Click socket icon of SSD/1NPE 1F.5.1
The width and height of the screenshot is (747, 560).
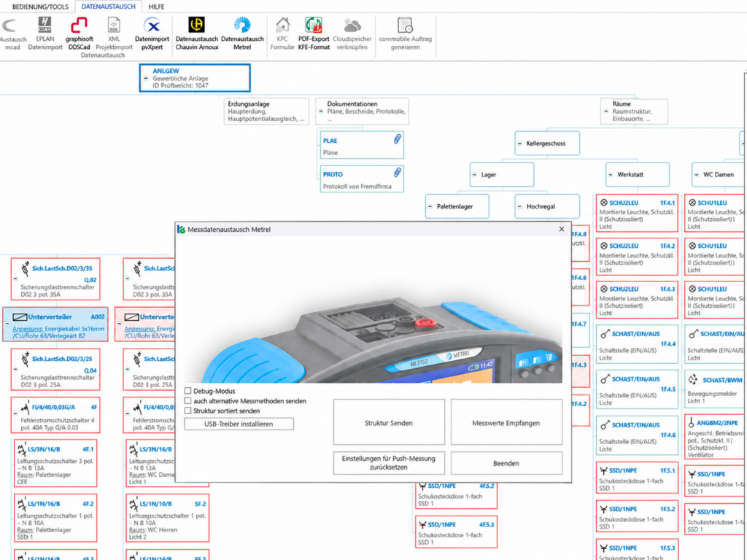[603, 470]
